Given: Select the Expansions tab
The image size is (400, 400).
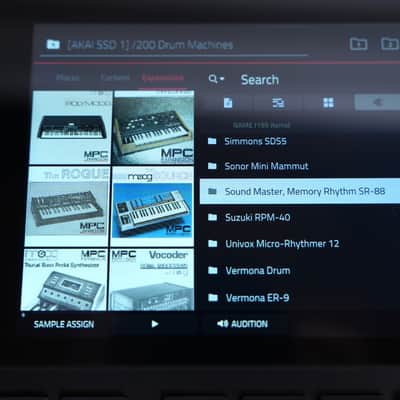Looking at the screenshot, I should pyautogui.click(x=163, y=78).
